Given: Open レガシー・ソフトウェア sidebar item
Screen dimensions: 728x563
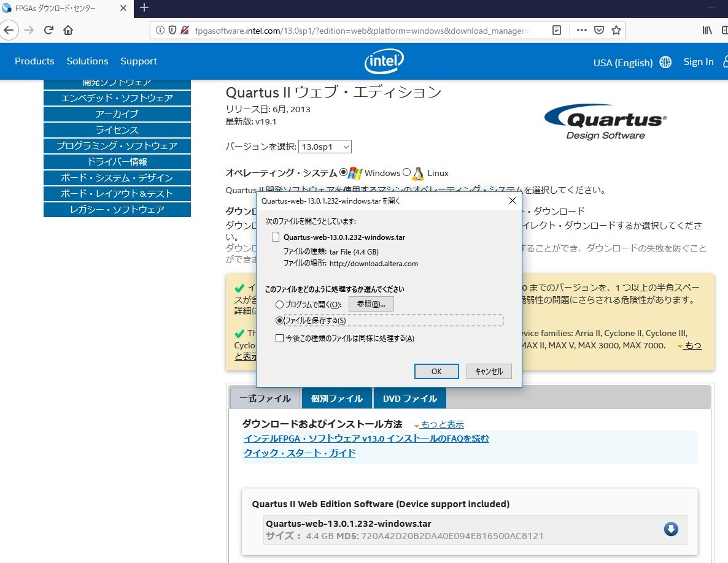Looking at the screenshot, I should pos(117,210).
